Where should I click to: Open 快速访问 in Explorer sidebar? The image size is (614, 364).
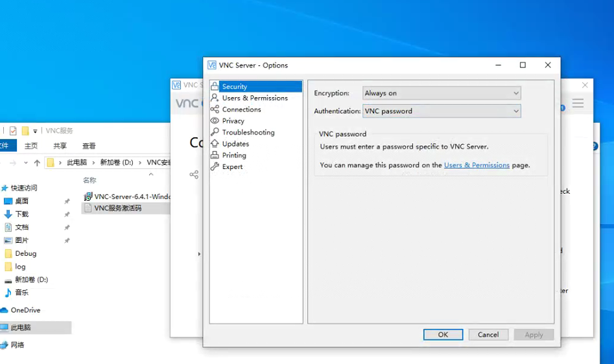(x=23, y=188)
